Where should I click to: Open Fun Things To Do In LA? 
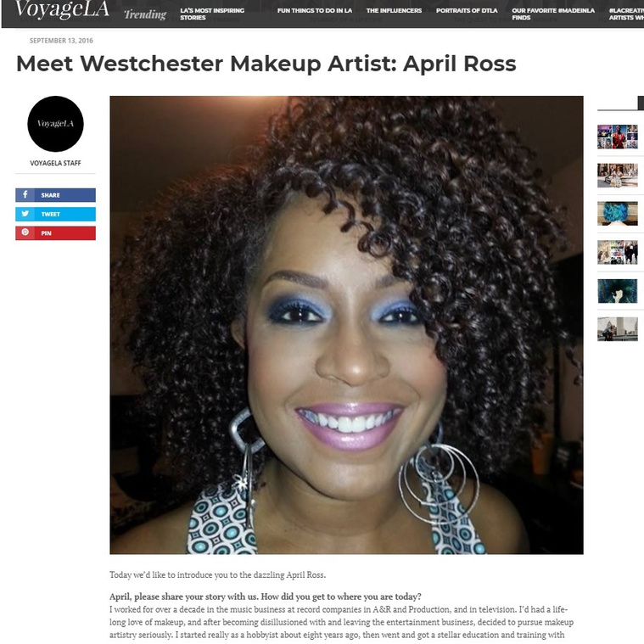click(315, 11)
